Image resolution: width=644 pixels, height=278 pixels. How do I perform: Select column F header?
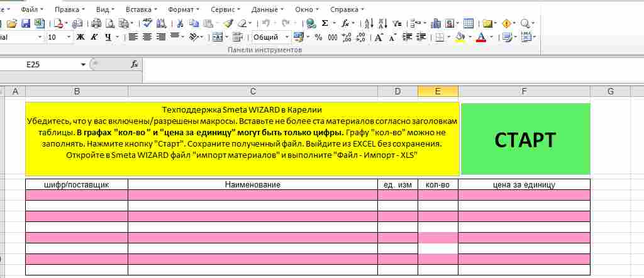coord(524,92)
